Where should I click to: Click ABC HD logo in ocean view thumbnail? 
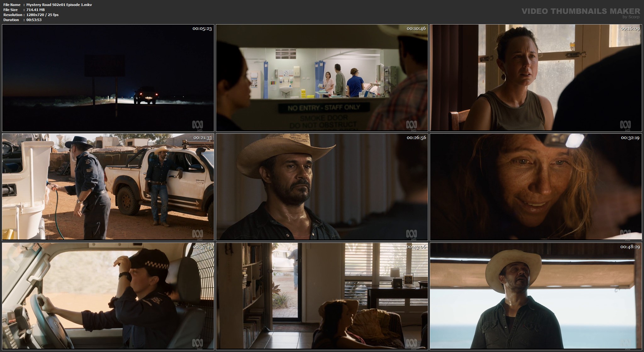625,343
